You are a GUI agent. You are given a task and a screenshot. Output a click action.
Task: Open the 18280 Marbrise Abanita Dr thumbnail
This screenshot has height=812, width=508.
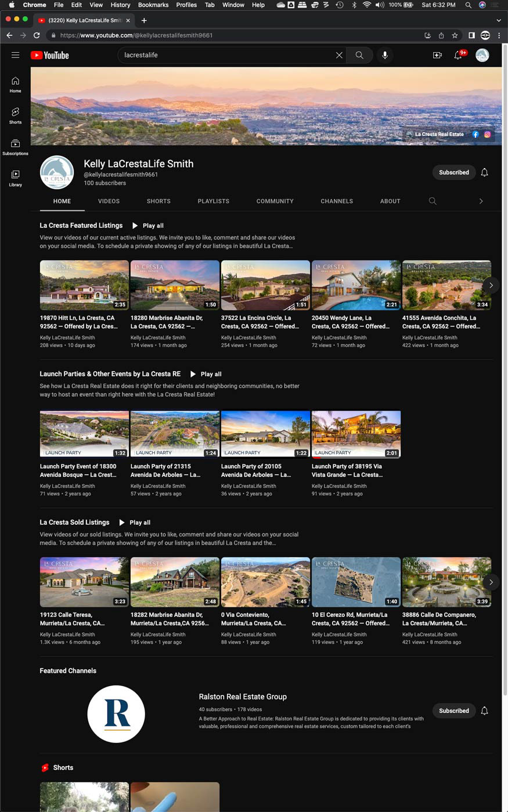coord(175,285)
